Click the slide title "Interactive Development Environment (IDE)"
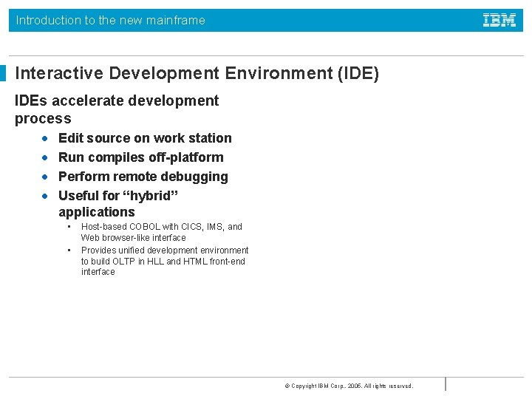This screenshot has height=399, width=532. click(197, 73)
